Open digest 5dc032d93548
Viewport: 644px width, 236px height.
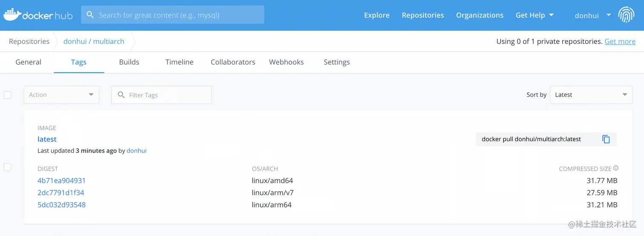tap(61, 204)
